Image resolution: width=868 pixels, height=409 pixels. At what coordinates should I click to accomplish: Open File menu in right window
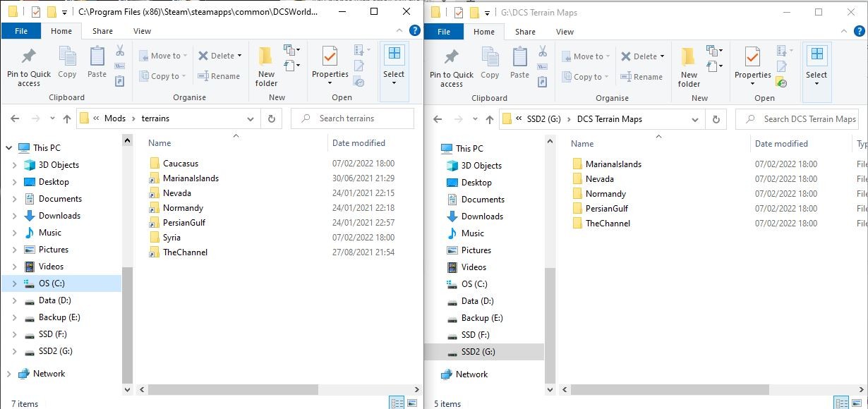tap(444, 32)
